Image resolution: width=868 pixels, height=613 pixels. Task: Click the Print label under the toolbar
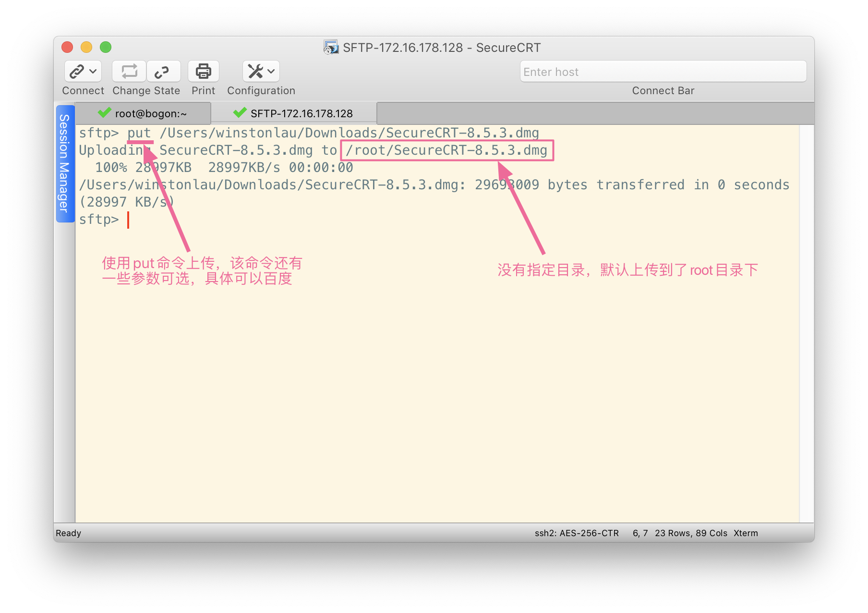pyautogui.click(x=203, y=91)
